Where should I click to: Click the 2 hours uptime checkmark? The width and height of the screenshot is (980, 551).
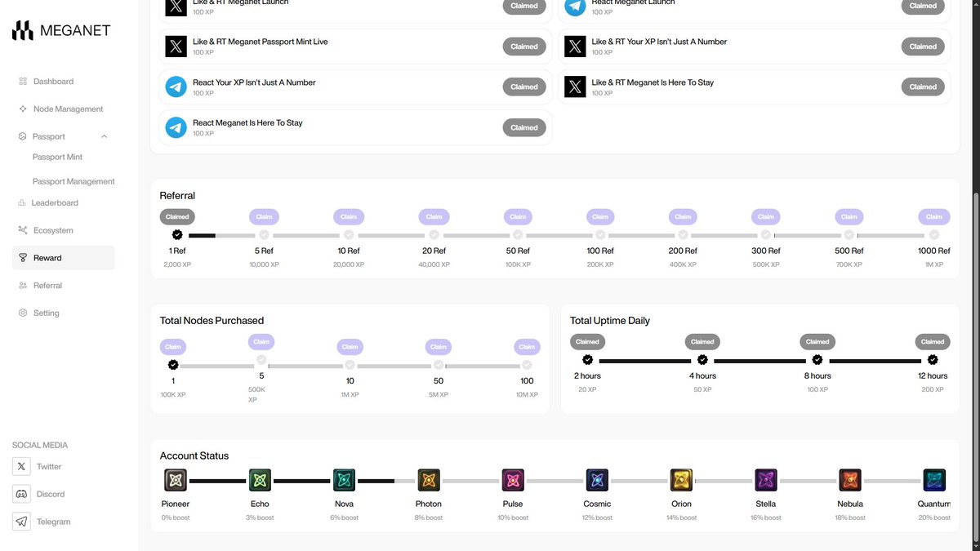tap(587, 360)
